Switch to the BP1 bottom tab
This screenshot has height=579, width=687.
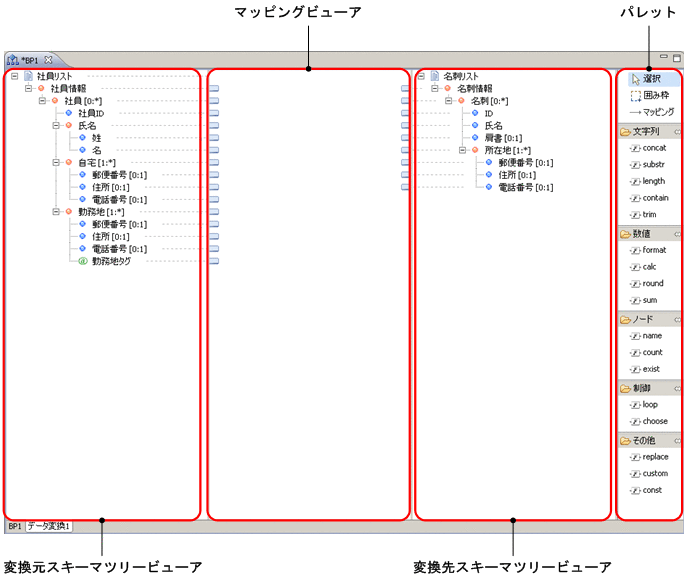click(14, 526)
